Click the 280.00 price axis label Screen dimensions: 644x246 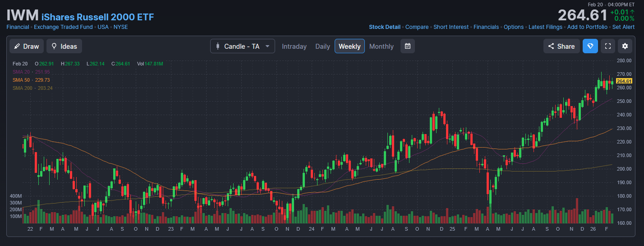coord(624,60)
